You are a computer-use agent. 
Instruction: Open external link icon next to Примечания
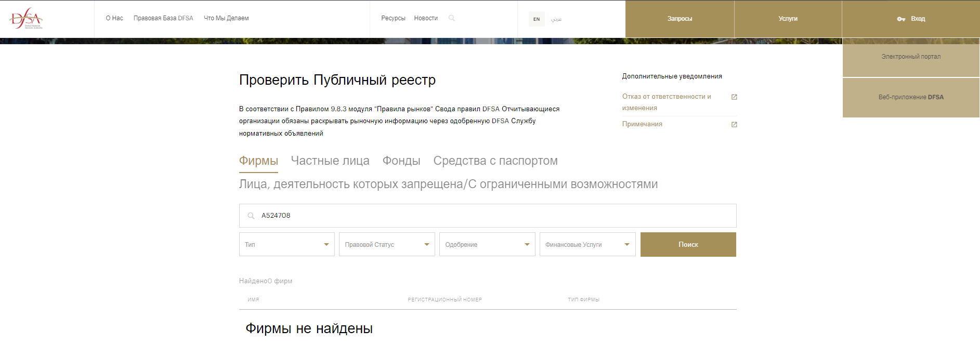pos(734,125)
